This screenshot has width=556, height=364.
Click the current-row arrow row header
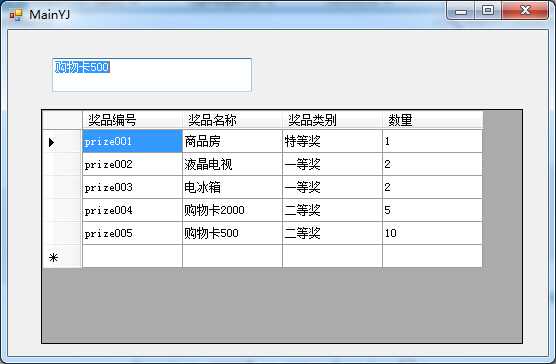(x=62, y=141)
